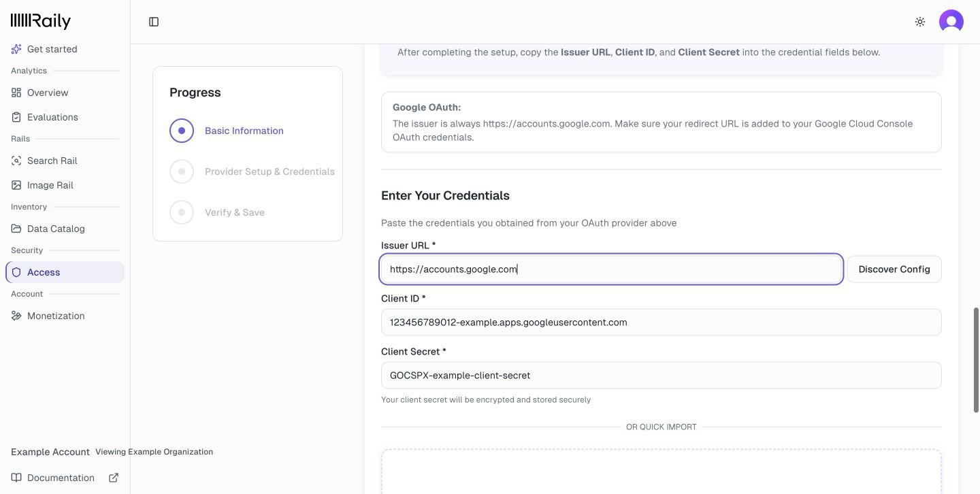Jump to Verify & Save step label
Screen dimensions: 980x494
[235, 212]
